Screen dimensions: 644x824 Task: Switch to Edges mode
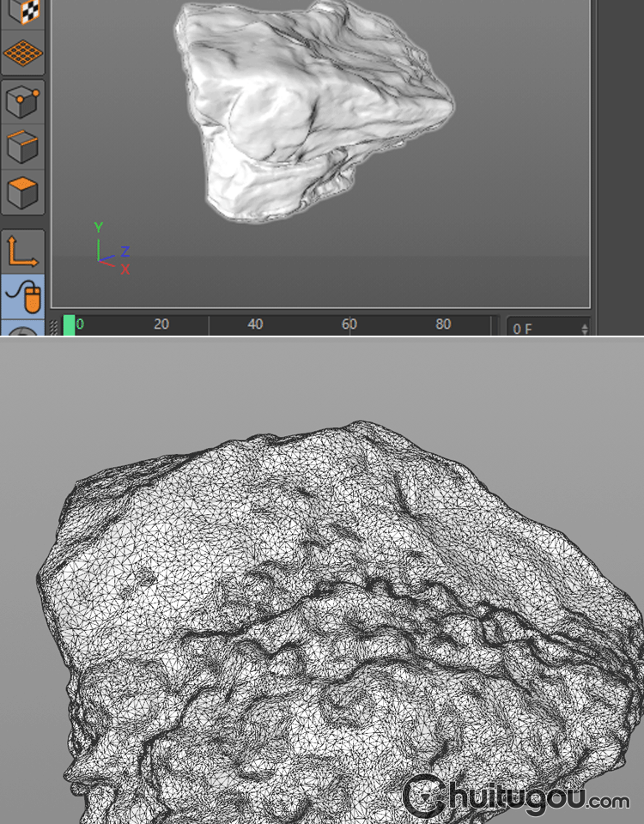[x=22, y=147]
